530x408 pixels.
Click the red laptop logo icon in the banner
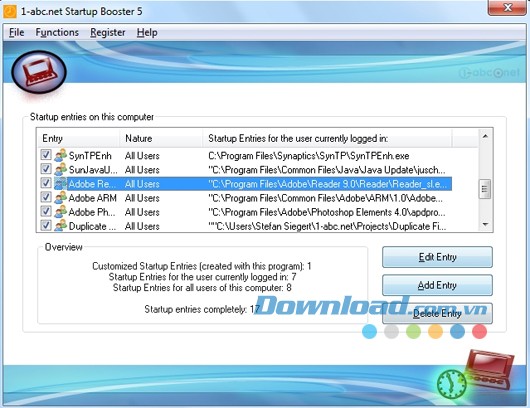(x=39, y=72)
